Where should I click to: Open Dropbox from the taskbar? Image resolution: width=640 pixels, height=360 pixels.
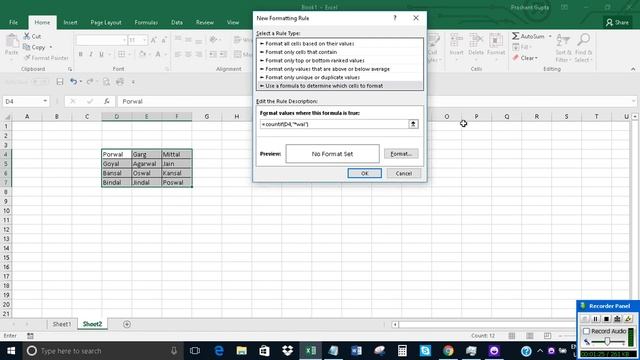tap(288, 351)
